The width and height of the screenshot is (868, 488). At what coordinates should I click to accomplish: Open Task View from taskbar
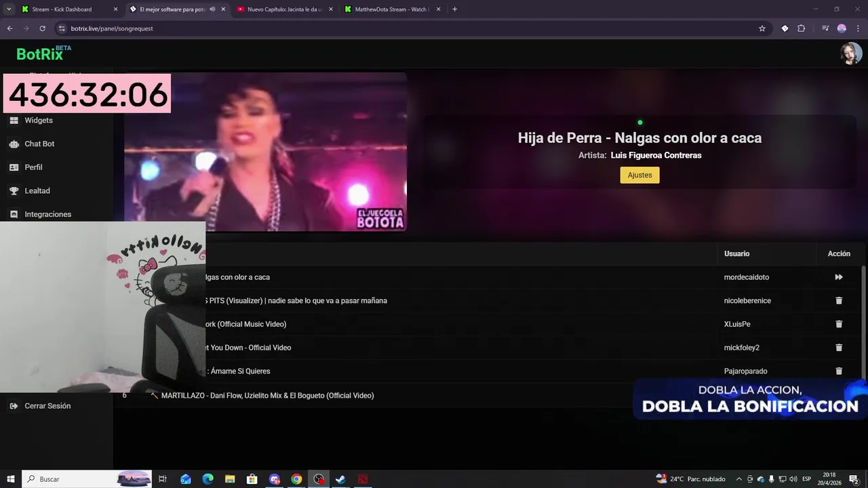(163, 479)
